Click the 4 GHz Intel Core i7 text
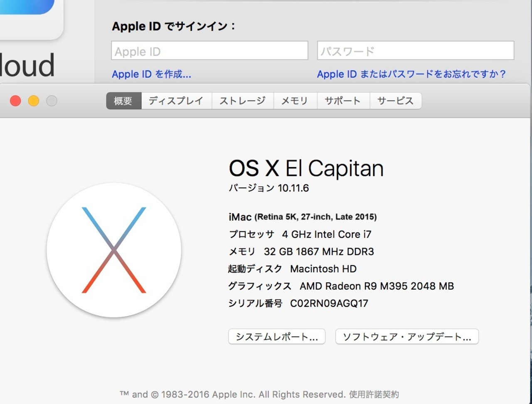Screen dimensions: 532x404 pyautogui.click(x=327, y=234)
